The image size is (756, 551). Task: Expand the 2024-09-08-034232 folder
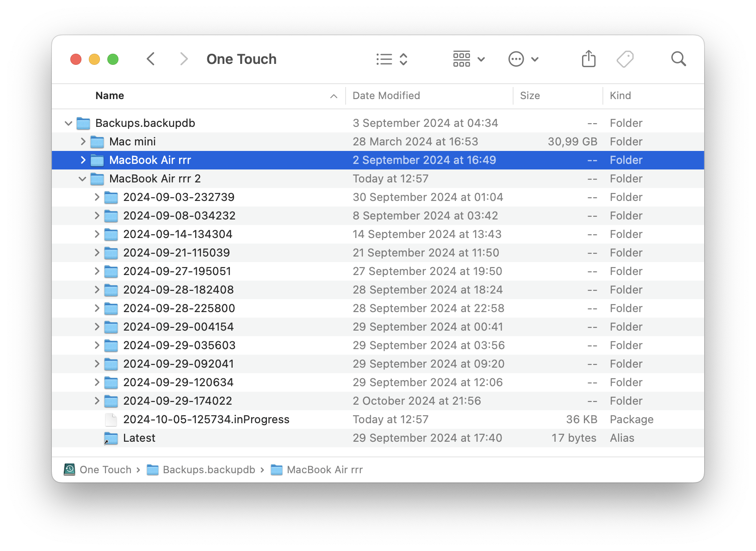coord(97,216)
